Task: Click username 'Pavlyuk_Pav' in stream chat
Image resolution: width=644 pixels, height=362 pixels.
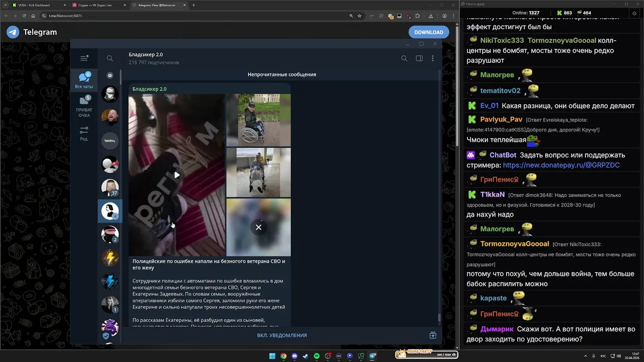Action: click(x=501, y=119)
